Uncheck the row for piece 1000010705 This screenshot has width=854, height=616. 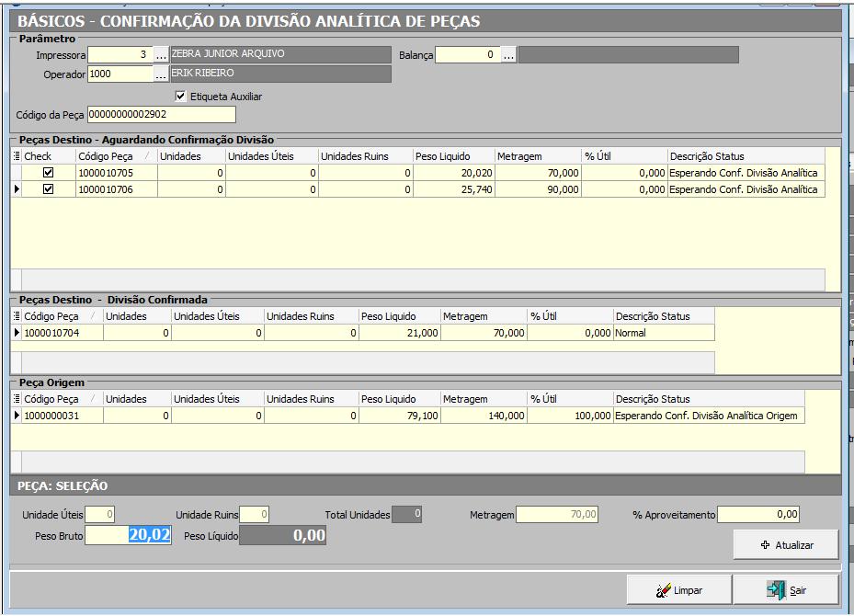(x=49, y=173)
